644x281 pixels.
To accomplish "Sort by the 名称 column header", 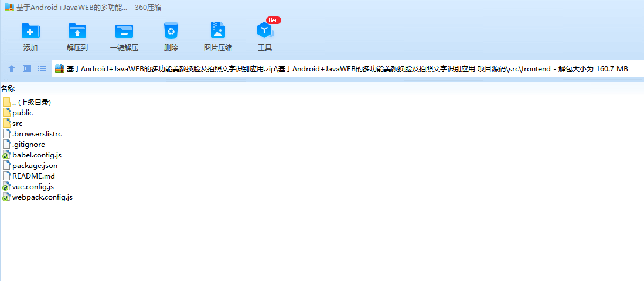I will 8,88.
